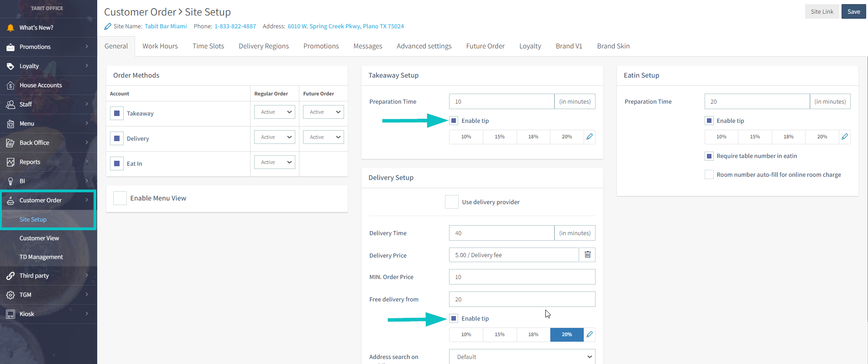The image size is (868, 364).
Task: Click the Reports chart icon in sidebar
Action: 10,162
